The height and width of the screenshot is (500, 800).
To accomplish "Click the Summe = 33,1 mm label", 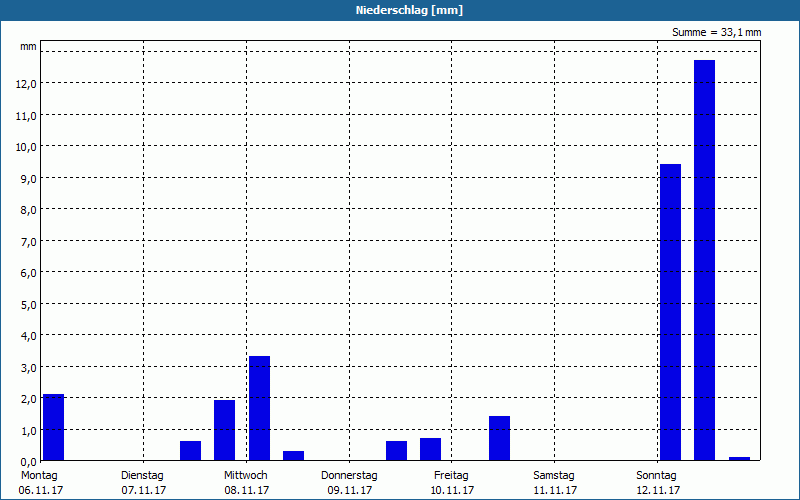I will [x=716, y=33].
